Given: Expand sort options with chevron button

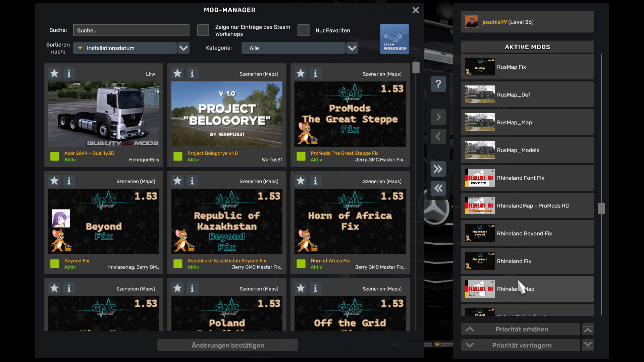Looking at the screenshot, I should pos(183,48).
